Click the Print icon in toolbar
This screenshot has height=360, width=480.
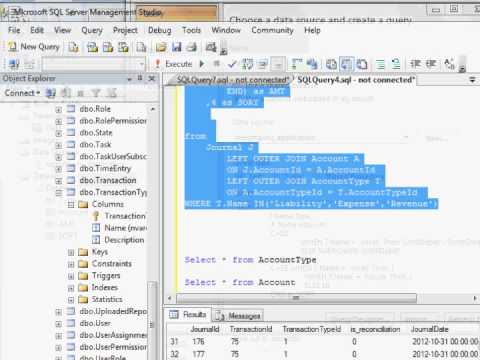coord(192,47)
